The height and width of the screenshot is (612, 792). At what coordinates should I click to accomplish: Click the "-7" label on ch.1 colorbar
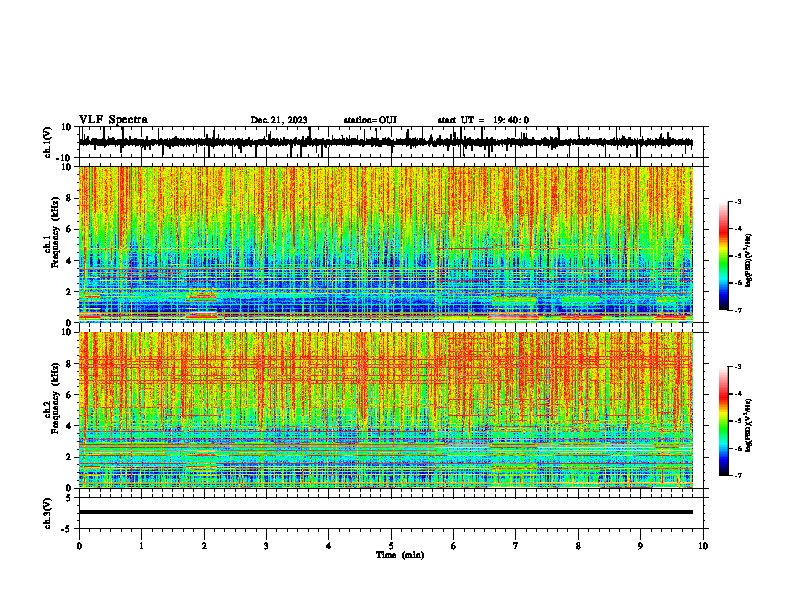(x=737, y=310)
